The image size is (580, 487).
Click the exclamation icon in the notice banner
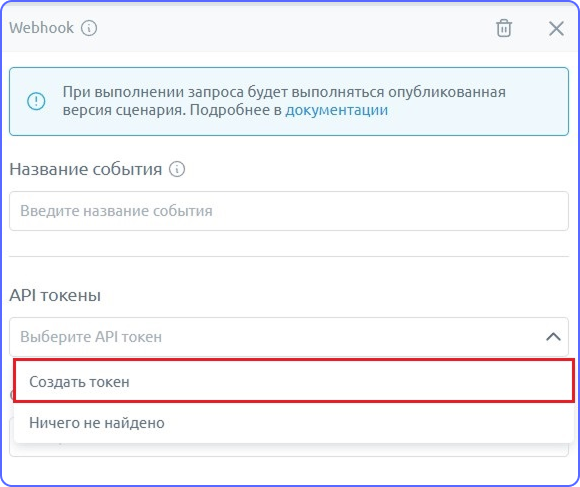tap(36, 101)
